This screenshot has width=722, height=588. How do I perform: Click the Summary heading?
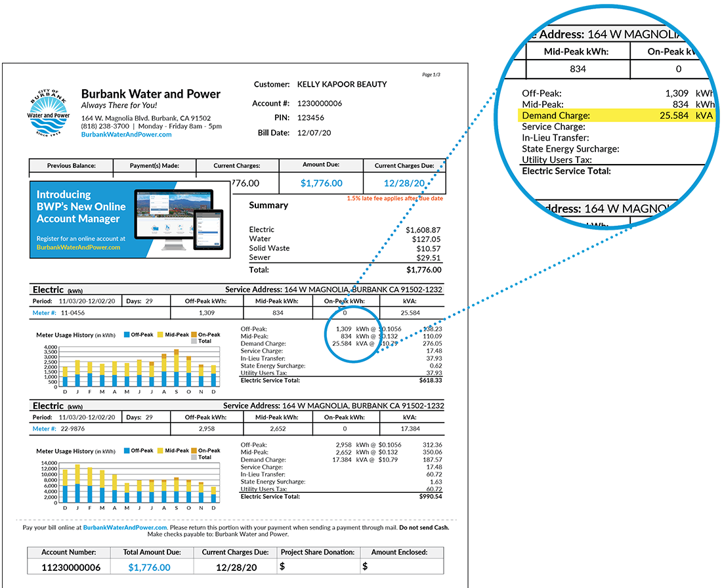pos(268,205)
